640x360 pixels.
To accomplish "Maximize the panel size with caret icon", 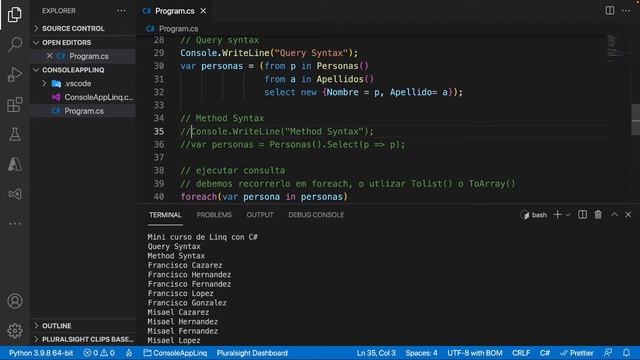I will click(x=614, y=214).
